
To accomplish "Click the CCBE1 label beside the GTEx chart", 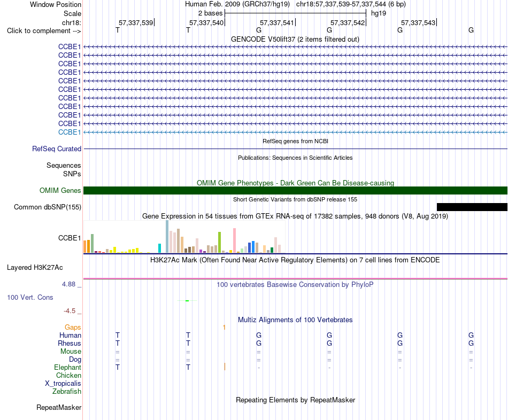I will pos(70,238).
